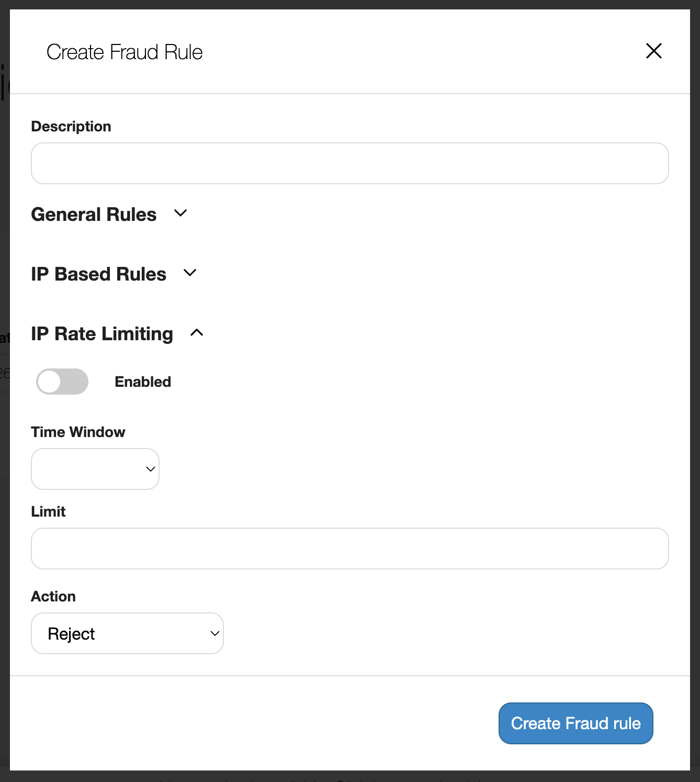Viewport: 700px width, 782px height.
Task: Click the upward caret beside IP Rate Limiting
Action: [197, 333]
